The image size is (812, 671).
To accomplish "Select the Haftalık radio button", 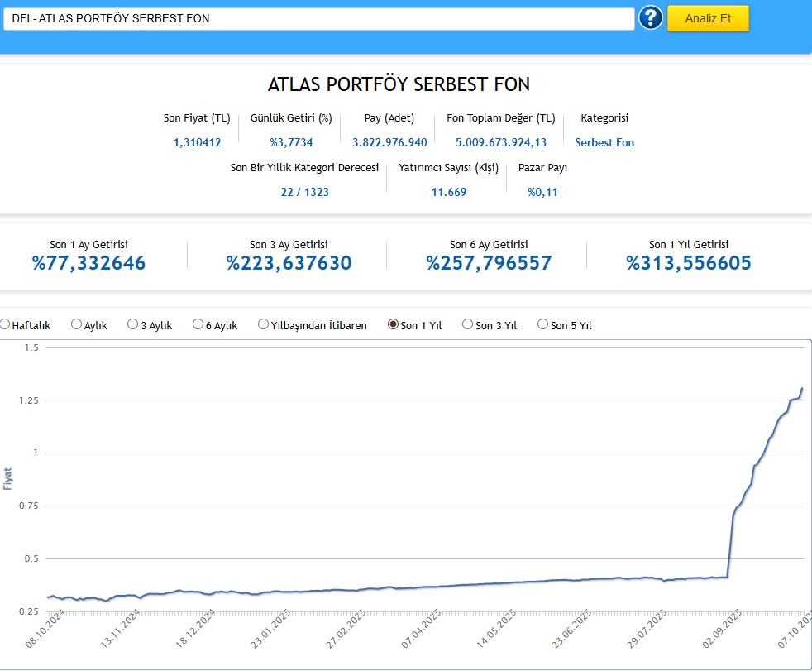I will click(x=5, y=325).
